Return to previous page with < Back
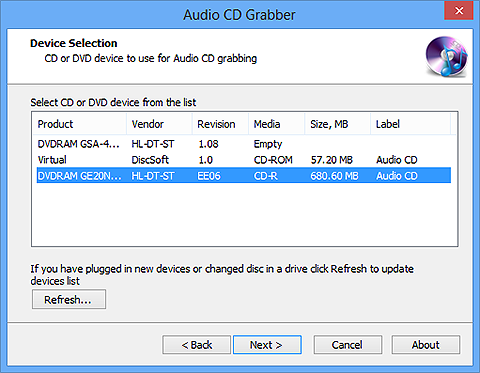This screenshot has height=373, width=480. point(196,345)
